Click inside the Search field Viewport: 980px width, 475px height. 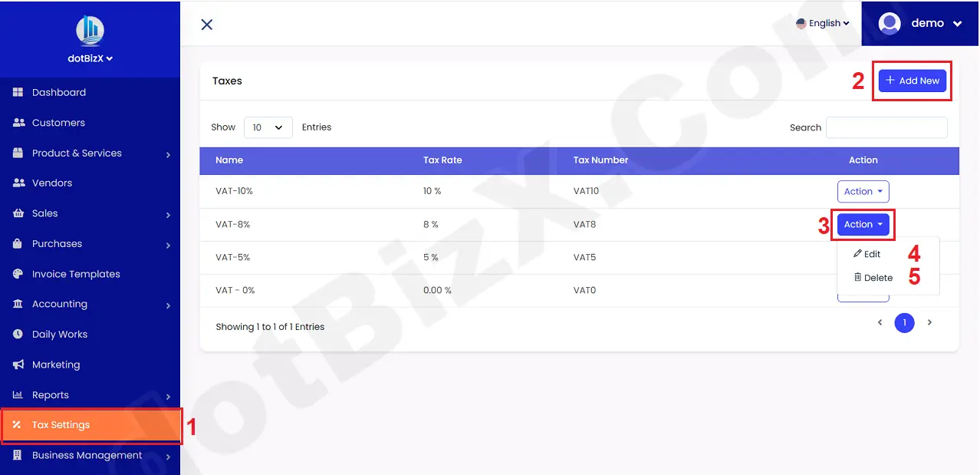[x=886, y=127]
